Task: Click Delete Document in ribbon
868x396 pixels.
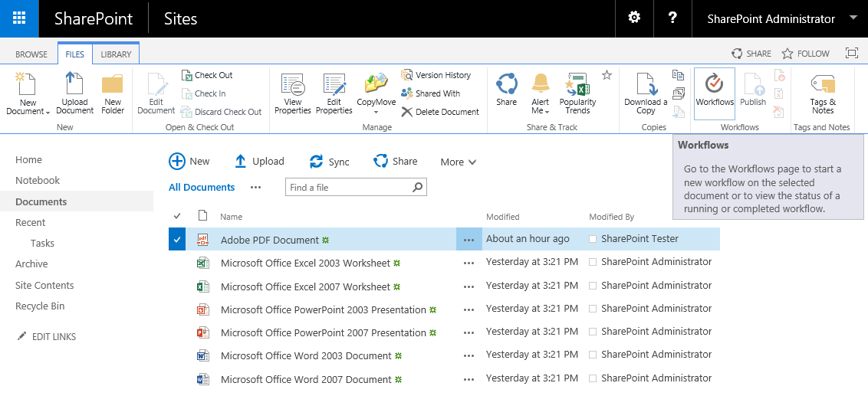Action: point(440,112)
